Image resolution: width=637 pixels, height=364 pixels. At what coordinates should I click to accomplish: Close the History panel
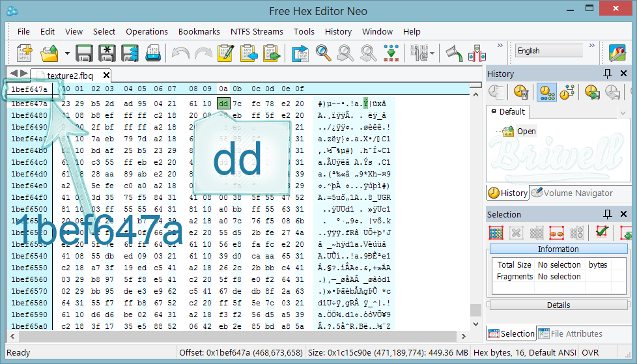pyautogui.click(x=623, y=74)
